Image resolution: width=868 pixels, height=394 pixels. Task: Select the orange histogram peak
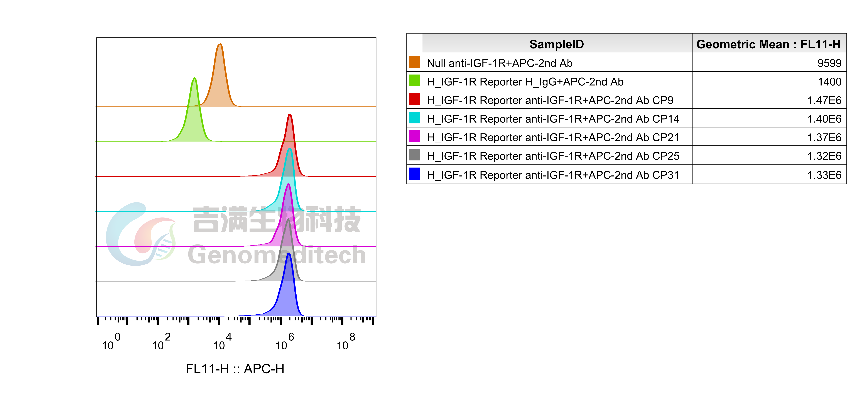tap(220, 81)
